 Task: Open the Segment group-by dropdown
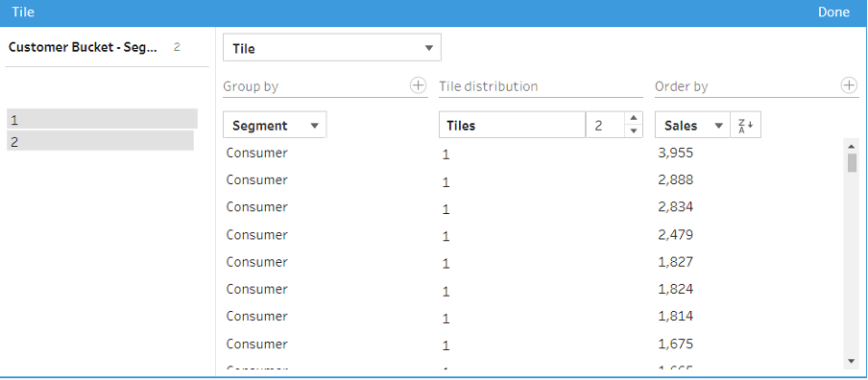(x=275, y=126)
